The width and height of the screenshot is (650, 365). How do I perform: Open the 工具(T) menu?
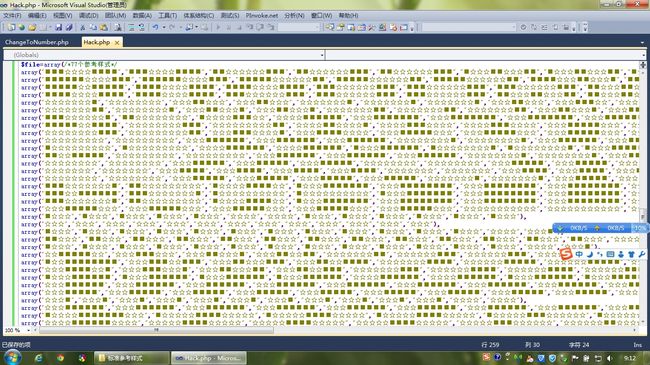(167, 15)
